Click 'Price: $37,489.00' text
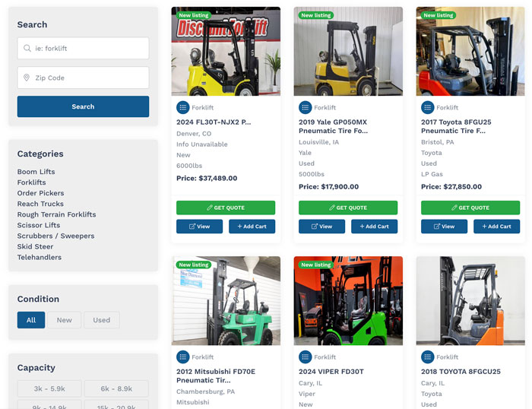532x409 pixels. pyautogui.click(x=207, y=178)
